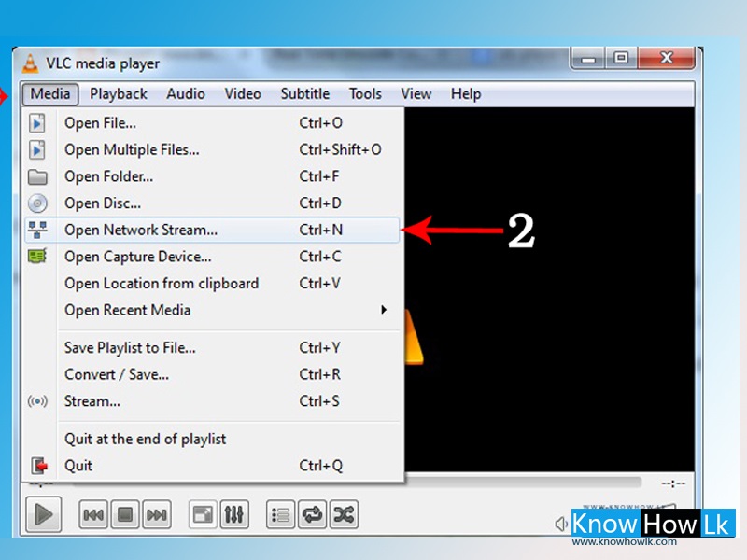The image size is (747, 560).
Task: Choose Open Disc... entry
Action: tap(212, 203)
